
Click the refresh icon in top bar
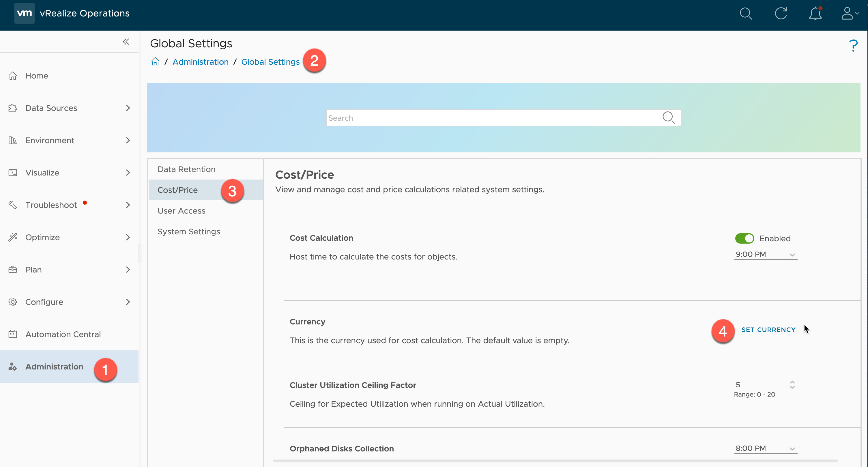coord(781,14)
